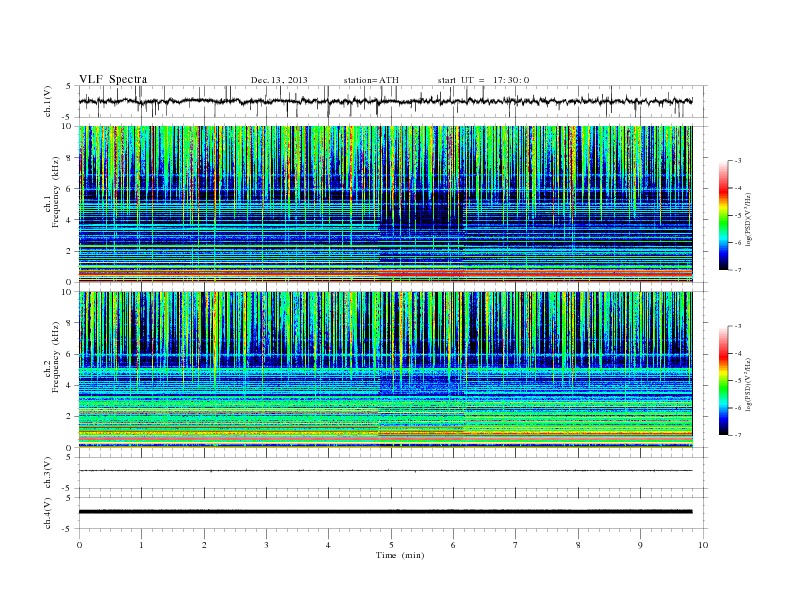Click the "-6" label on ch.1 color bar

click(737, 243)
